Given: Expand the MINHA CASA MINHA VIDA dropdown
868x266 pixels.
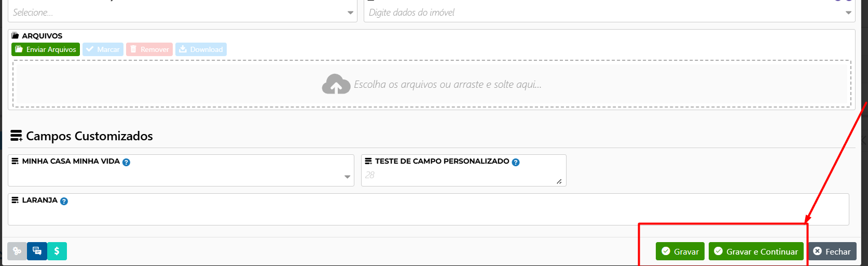Looking at the screenshot, I should 181,177.
